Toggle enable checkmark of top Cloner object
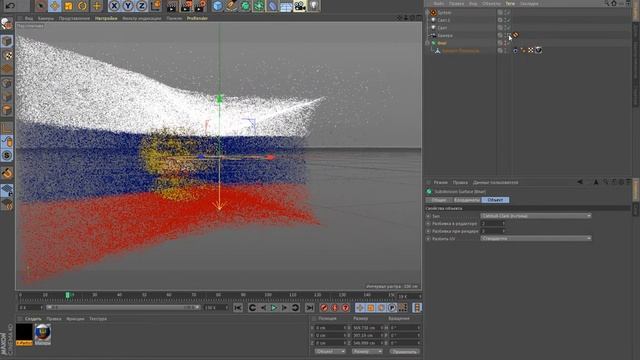The width and height of the screenshot is (640, 360). pyautogui.click(x=509, y=13)
